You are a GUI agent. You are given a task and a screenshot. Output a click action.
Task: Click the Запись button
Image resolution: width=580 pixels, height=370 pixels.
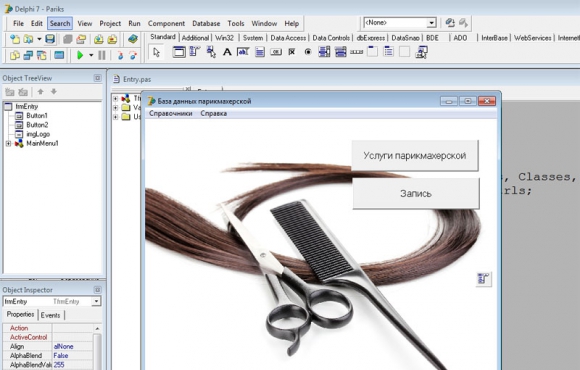[x=416, y=194]
